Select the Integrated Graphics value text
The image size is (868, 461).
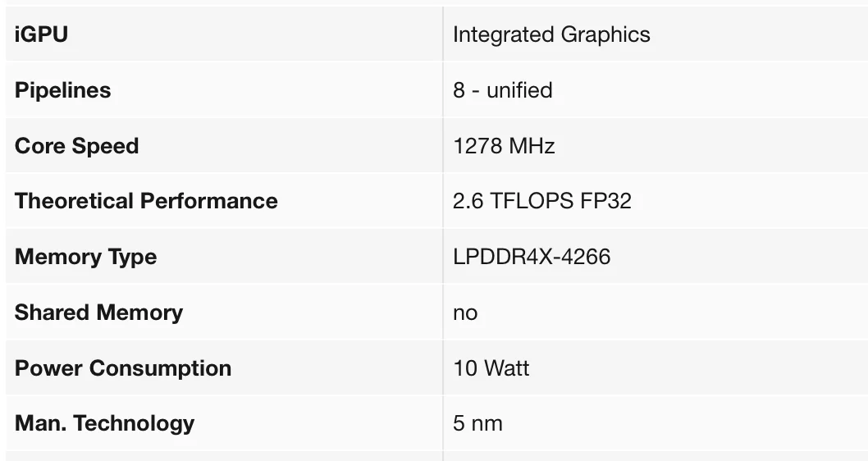[551, 34]
